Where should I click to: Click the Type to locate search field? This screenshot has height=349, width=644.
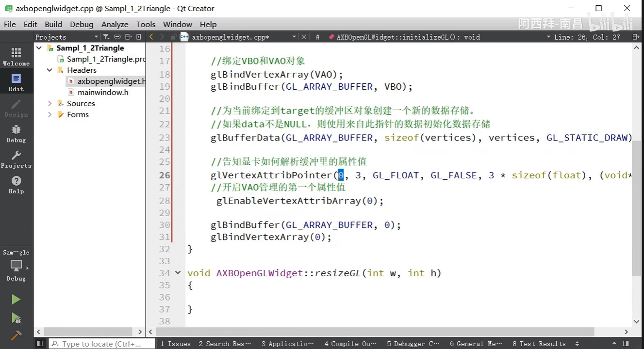click(x=102, y=344)
